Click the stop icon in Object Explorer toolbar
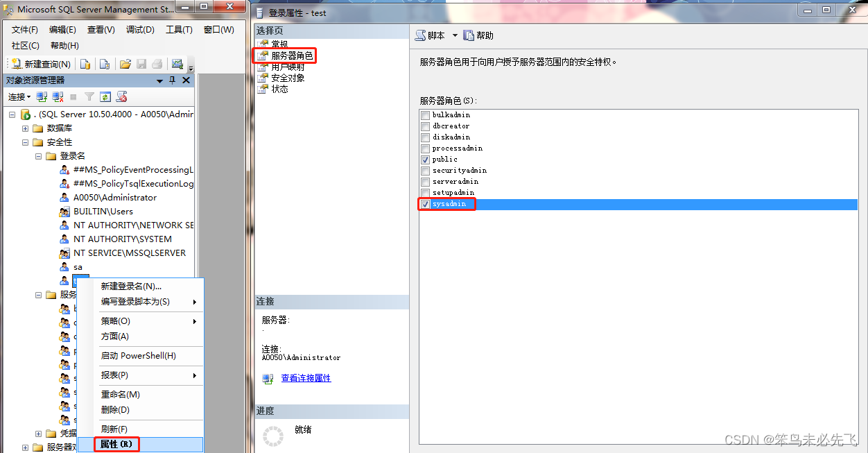The width and height of the screenshot is (868, 453). point(73,96)
